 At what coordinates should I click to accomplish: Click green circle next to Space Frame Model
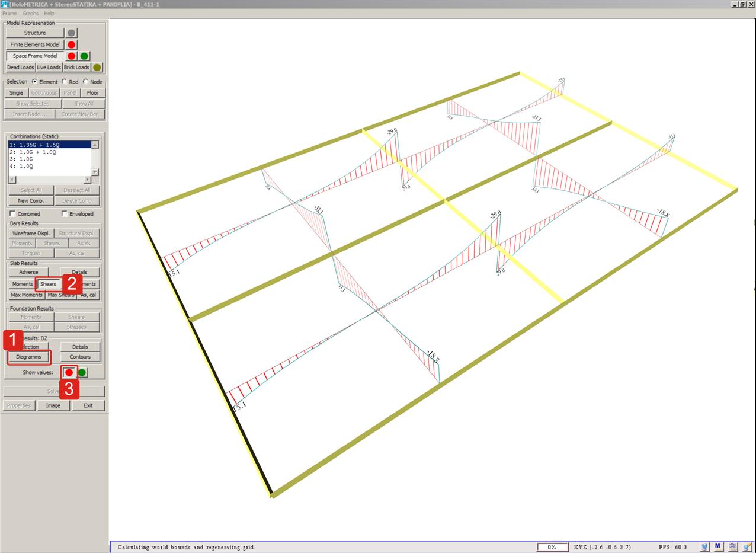[85, 56]
